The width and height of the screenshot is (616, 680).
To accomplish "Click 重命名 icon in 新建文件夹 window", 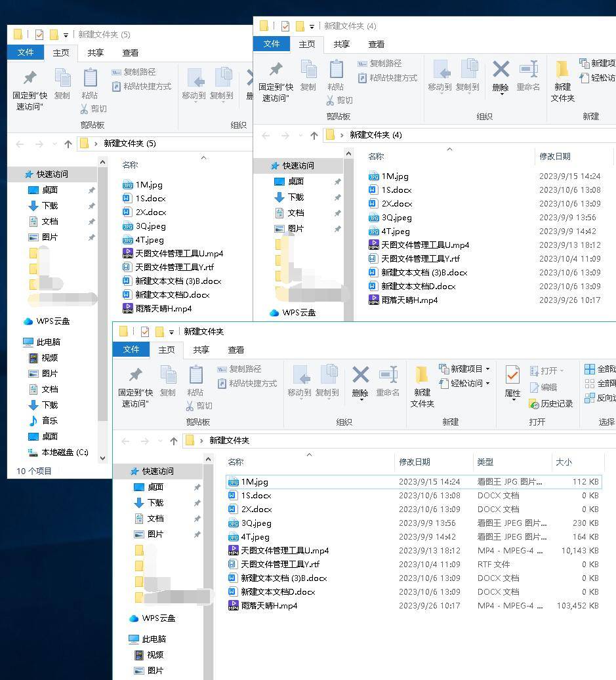I will tap(388, 376).
